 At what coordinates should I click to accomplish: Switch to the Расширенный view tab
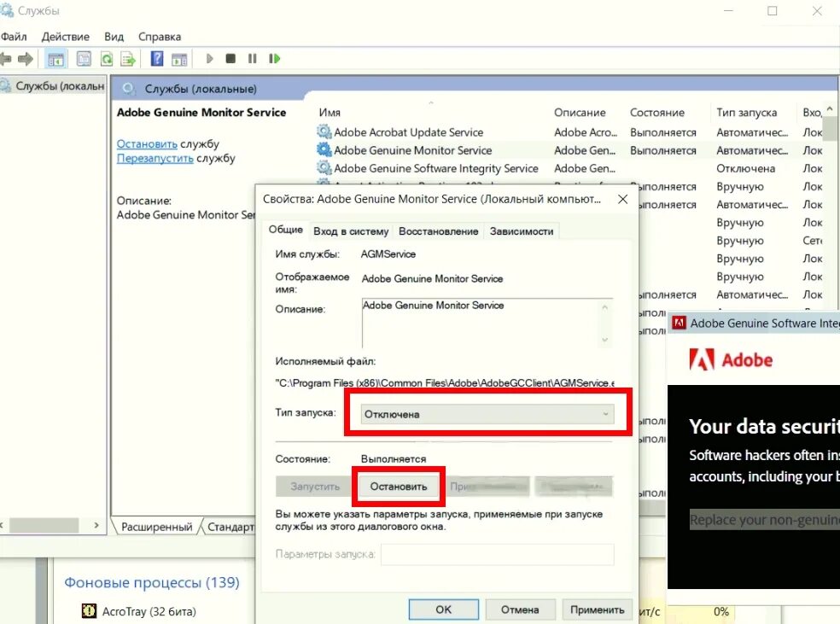pyautogui.click(x=156, y=527)
